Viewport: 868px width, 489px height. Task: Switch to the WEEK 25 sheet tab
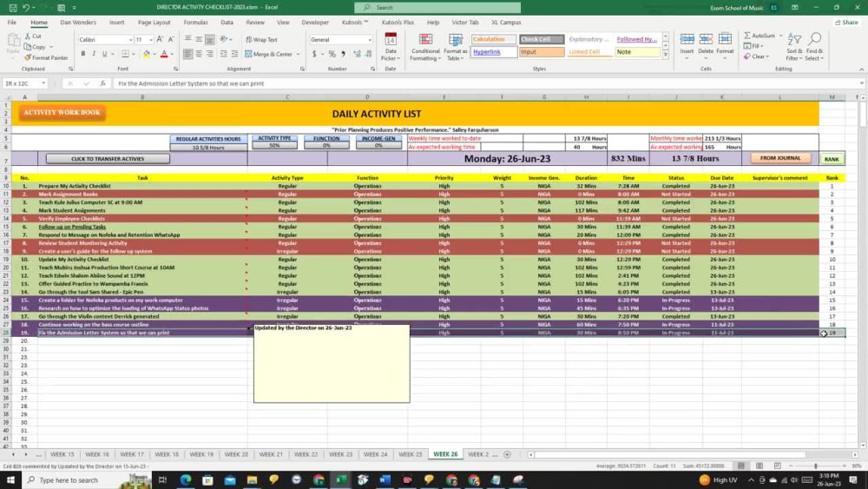pos(411,454)
